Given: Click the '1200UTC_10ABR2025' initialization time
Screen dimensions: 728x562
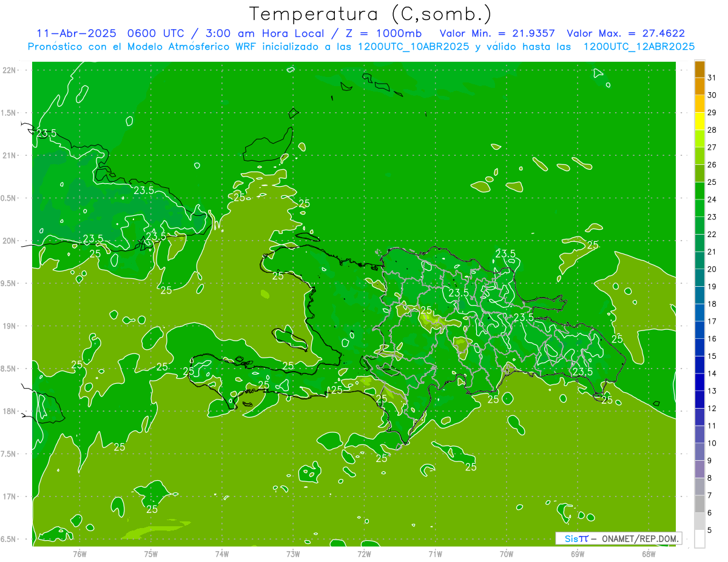Looking at the screenshot, I should pos(413,47).
